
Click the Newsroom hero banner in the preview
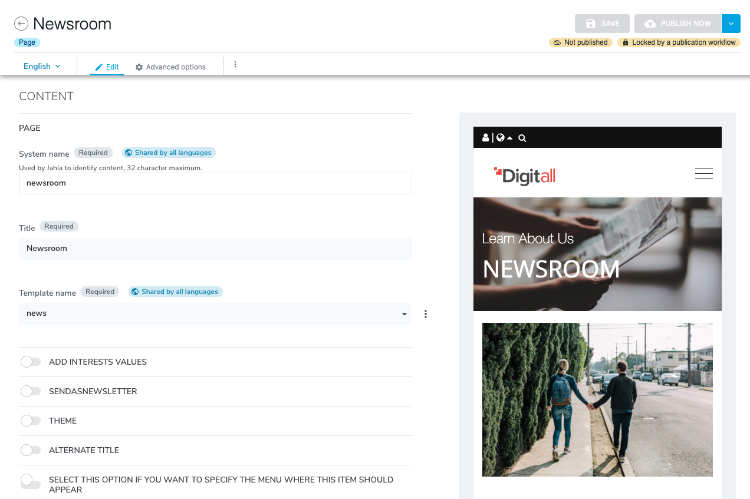(597, 254)
